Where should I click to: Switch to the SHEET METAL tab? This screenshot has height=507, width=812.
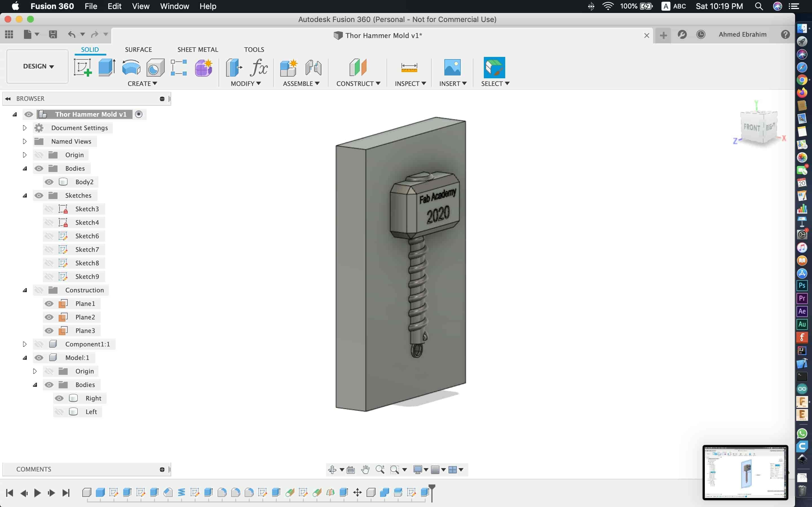tap(198, 49)
